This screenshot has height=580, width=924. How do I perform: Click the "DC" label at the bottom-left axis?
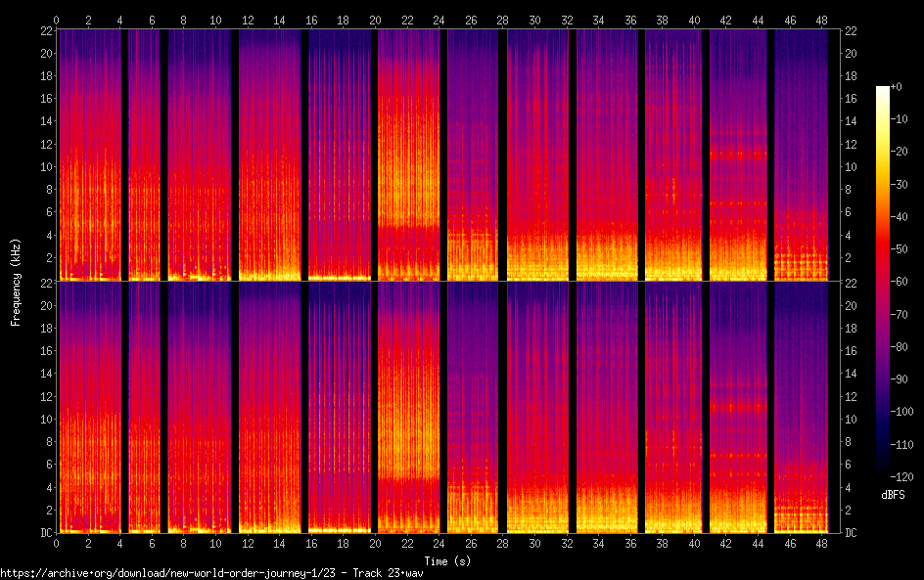(45, 533)
